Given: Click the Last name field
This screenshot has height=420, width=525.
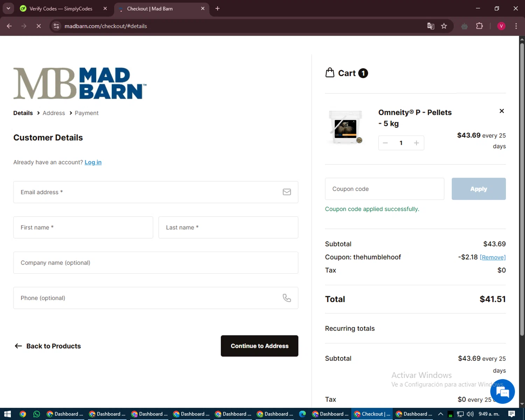Looking at the screenshot, I should 228,227.
